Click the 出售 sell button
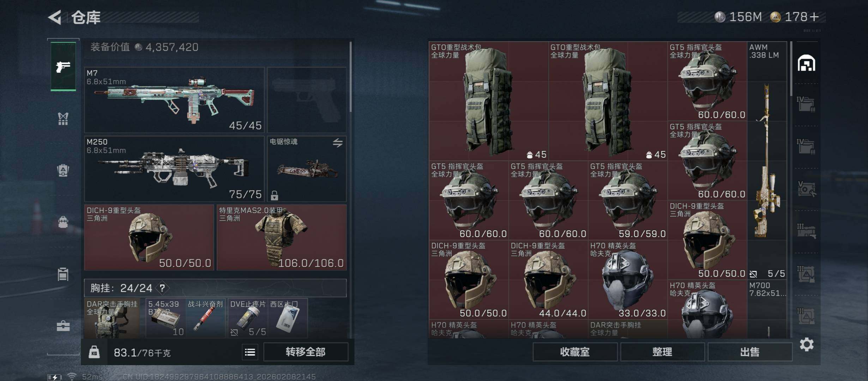This screenshot has height=381, width=868. pyautogui.click(x=750, y=352)
